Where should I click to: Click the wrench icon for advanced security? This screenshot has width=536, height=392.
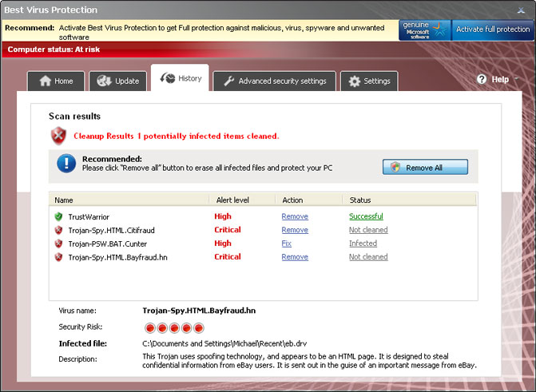pyautogui.click(x=228, y=81)
